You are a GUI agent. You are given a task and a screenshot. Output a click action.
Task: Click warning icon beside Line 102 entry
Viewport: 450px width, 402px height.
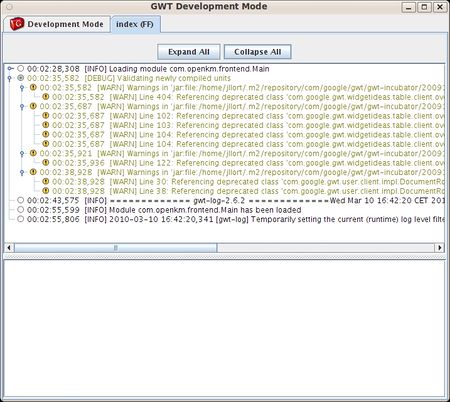click(x=46, y=116)
